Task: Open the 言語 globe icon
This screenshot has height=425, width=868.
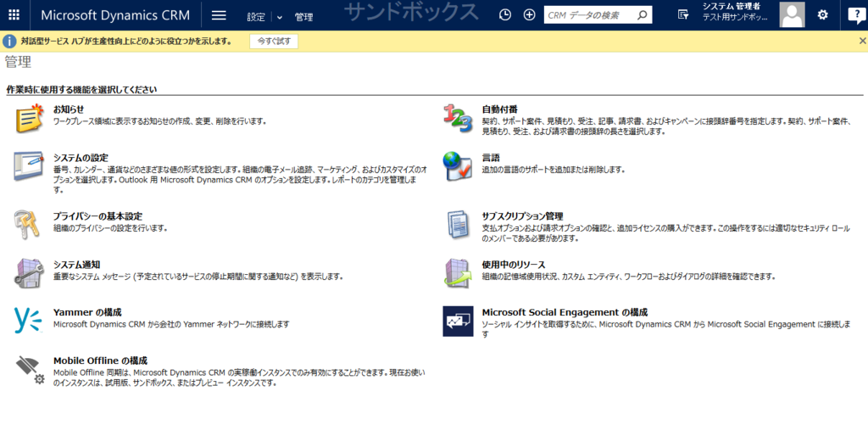Action: [457, 166]
